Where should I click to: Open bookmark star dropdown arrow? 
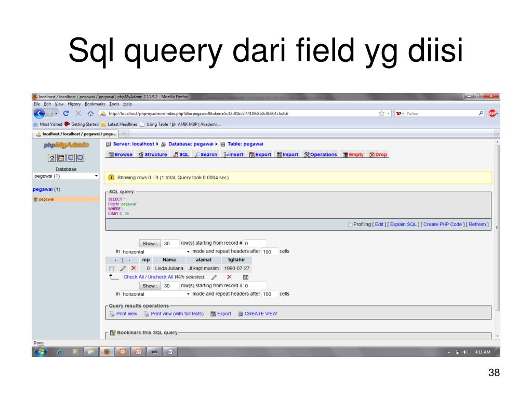pyautogui.click(x=389, y=113)
